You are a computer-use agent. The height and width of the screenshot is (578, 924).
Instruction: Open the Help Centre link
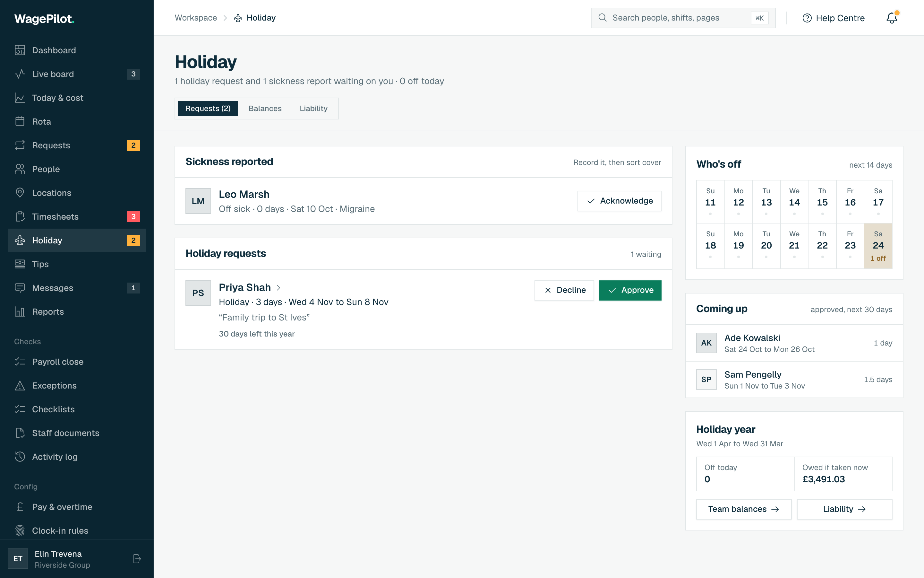[833, 18]
